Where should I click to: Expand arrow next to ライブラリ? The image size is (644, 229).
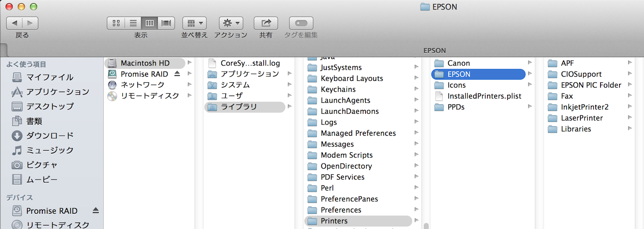(x=289, y=106)
